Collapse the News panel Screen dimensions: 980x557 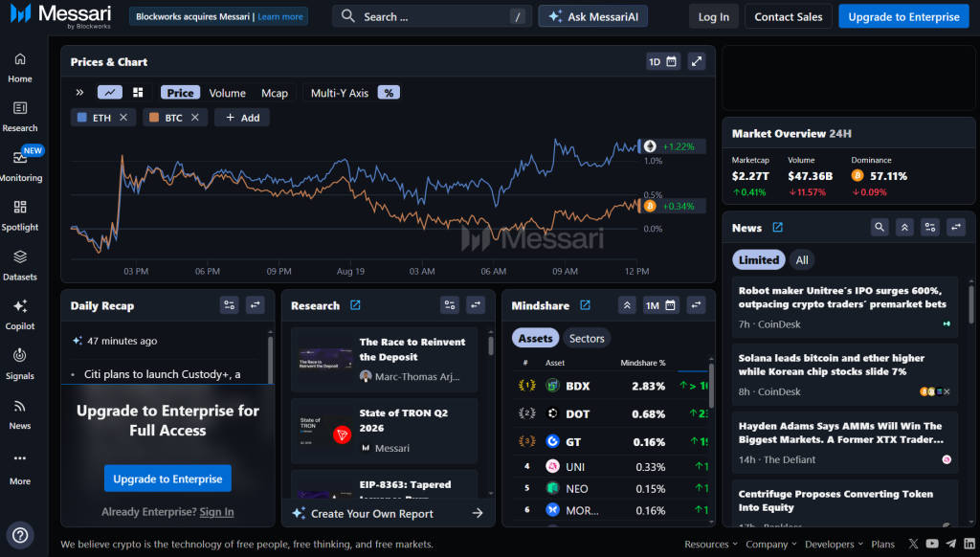pos(904,228)
